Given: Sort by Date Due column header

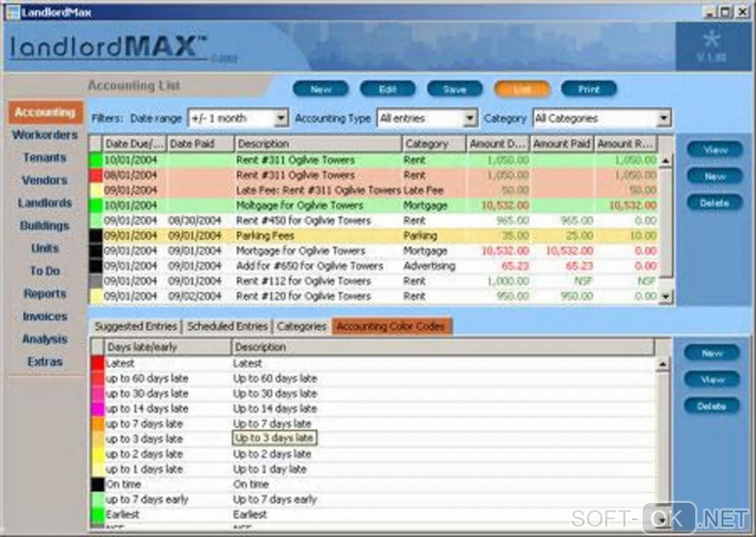Looking at the screenshot, I should pos(134,144).
